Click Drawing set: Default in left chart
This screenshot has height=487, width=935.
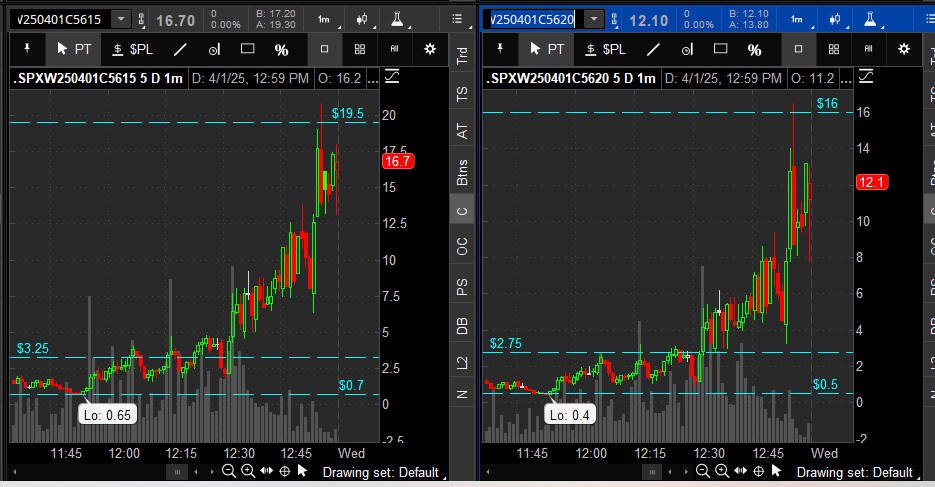[381, 472]
